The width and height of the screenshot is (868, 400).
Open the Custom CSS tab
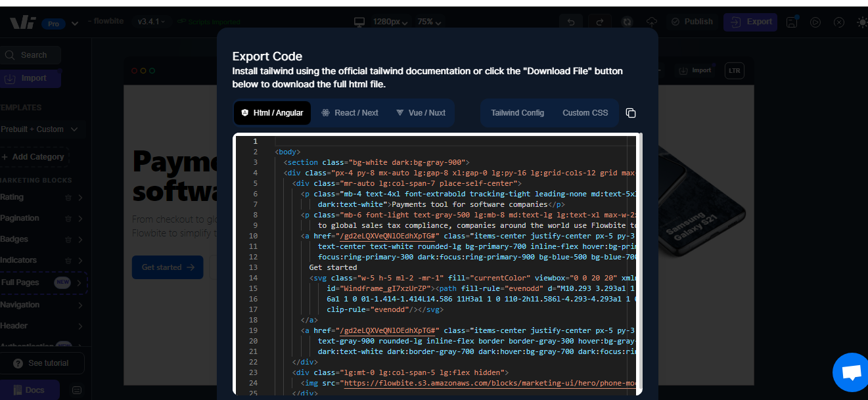[x=585, y=113]
